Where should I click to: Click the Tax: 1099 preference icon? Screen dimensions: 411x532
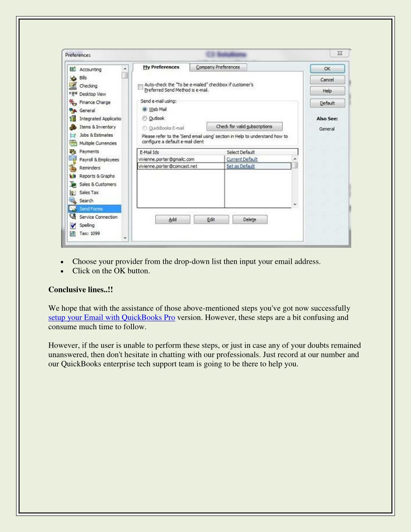coord(73,233)
